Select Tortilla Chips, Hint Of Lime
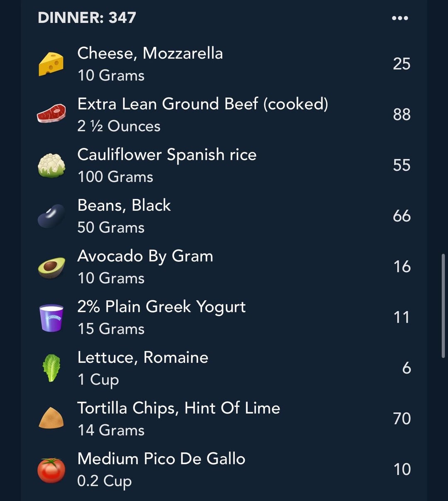Screen dimensions: 448x501 click(x=224, y=418)
